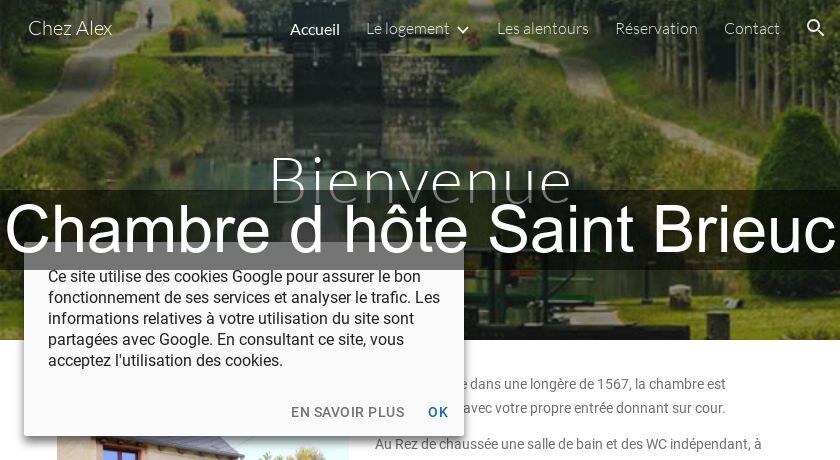840x460 pixels.
Task: Open the Accueil menu item
Action: (x=314, y=29)
